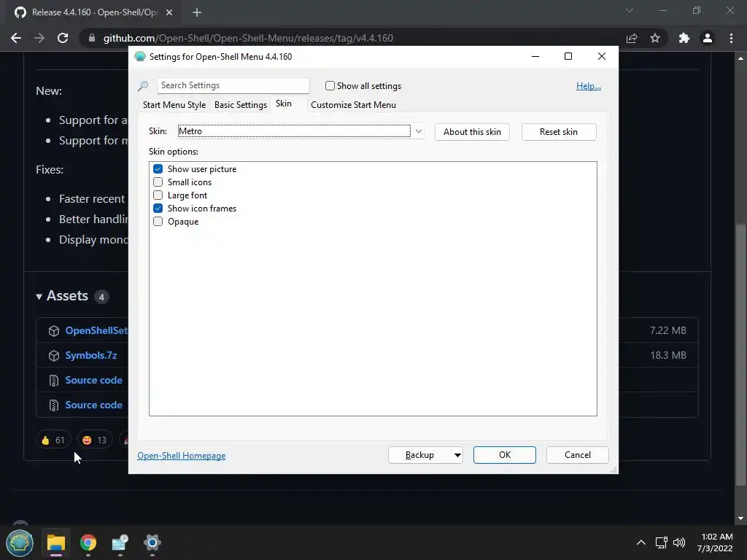Click the package icon beside Symbols.7z

pos(54,356)
